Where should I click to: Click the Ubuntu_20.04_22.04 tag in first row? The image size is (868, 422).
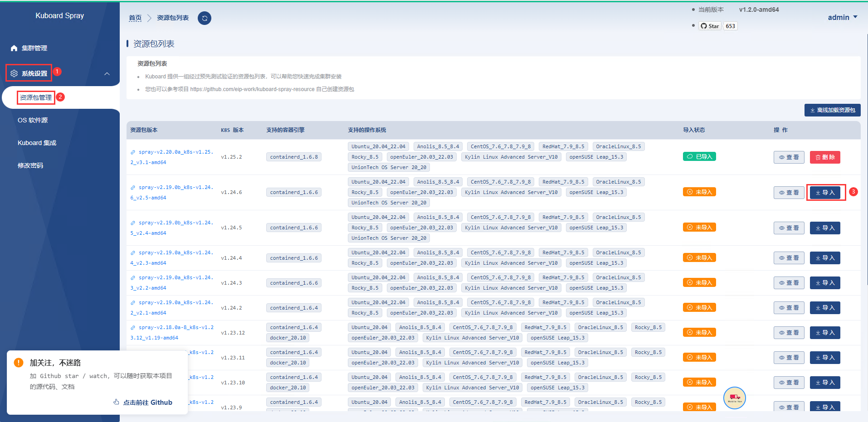pos(378,146)
